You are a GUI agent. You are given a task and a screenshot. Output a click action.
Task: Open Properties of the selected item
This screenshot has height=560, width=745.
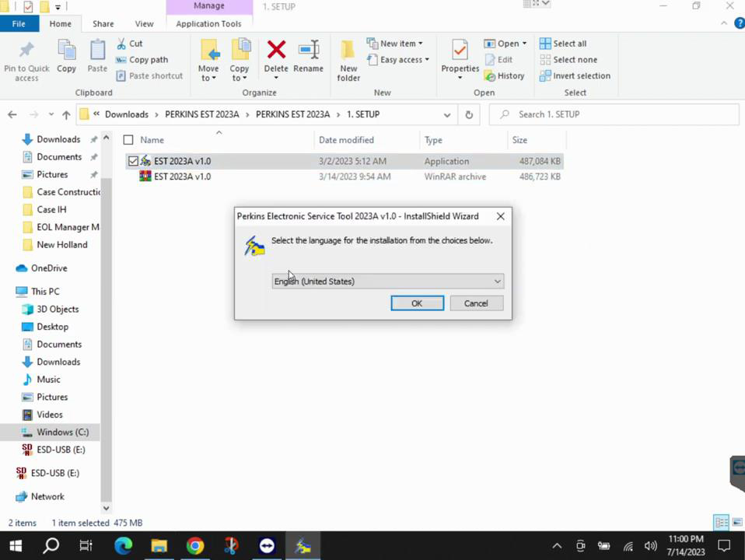[x=460, y=56]
